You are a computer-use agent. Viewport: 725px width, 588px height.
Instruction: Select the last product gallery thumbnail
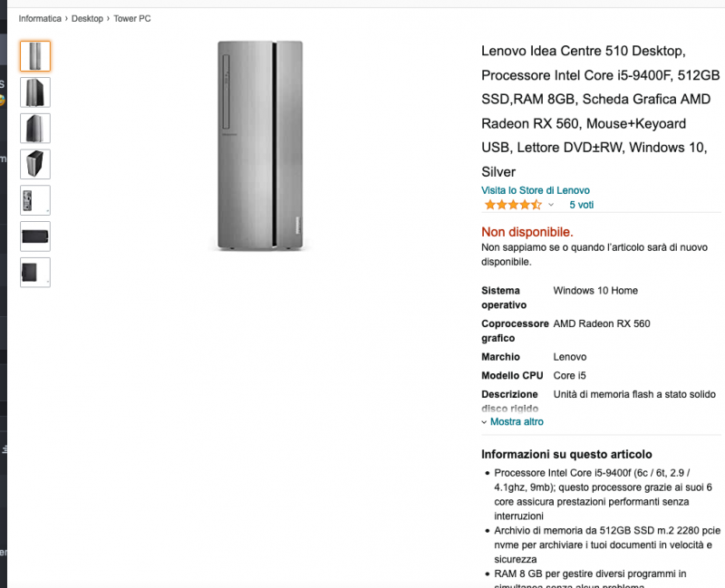pyautogui.click(x=34, y=271)
